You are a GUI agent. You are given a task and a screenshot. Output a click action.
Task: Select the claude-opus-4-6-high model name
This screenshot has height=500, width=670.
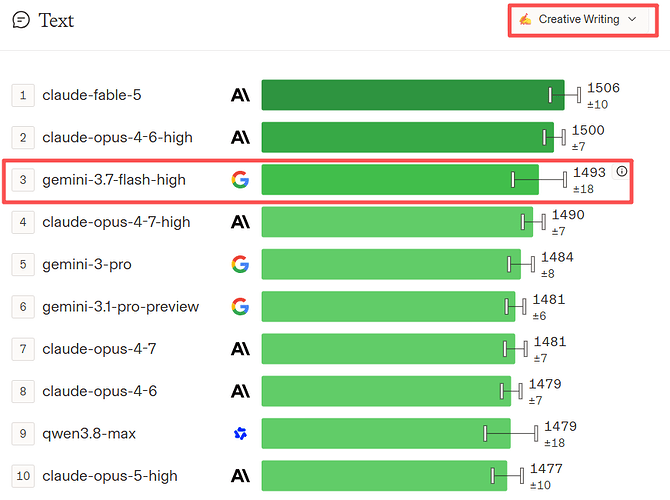pyautogui.click(x=117, y=138)
